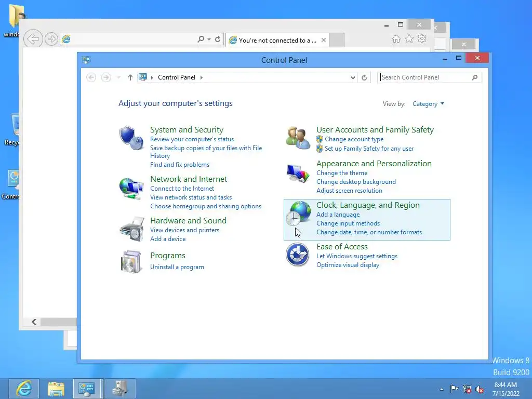The image size is (532, 399).
Task: Open Internet Explorer from the taskbar
Action: tap(24, 389)
